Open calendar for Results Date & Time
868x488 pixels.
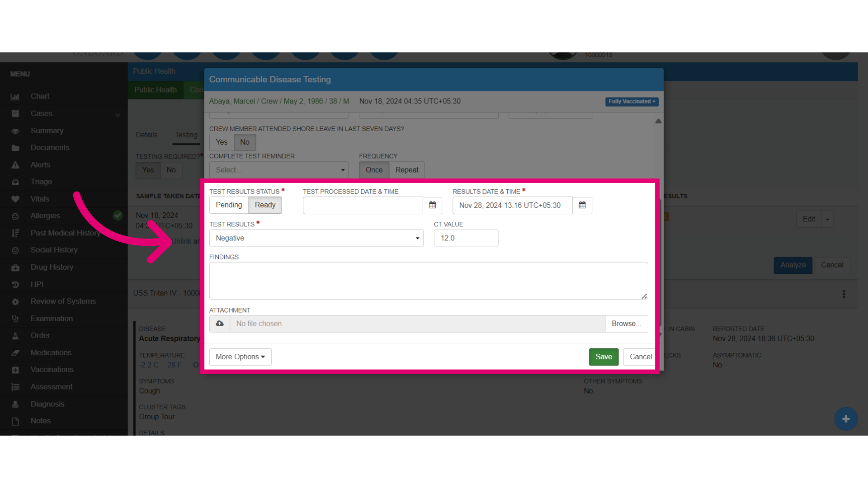582,205
